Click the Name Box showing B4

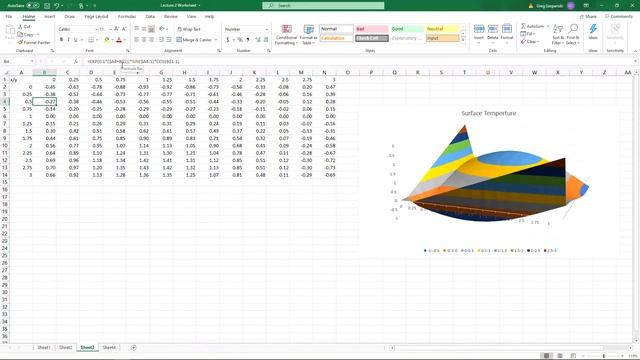(18, 62)
